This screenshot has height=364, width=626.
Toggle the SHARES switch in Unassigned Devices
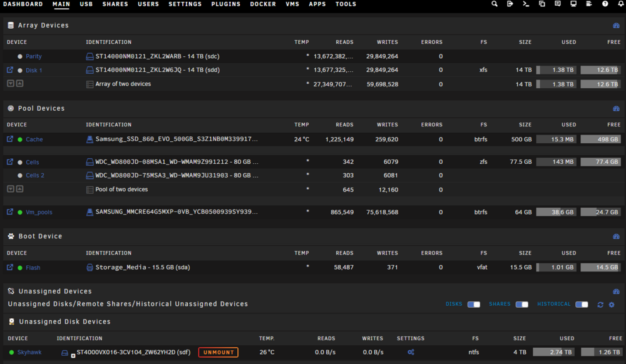[522, 305]
